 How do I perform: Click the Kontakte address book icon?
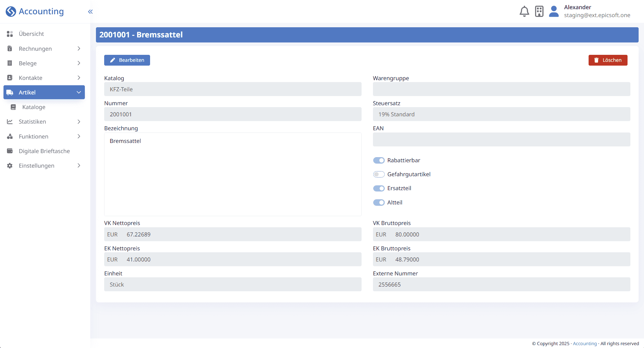[x=10, y=78]
